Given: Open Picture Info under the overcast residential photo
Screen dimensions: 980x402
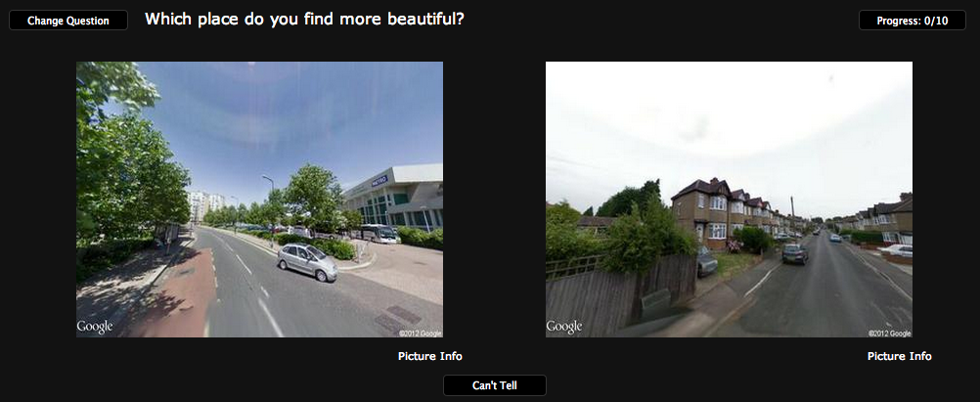Looking at the screenshot, I should pos(900,356).
